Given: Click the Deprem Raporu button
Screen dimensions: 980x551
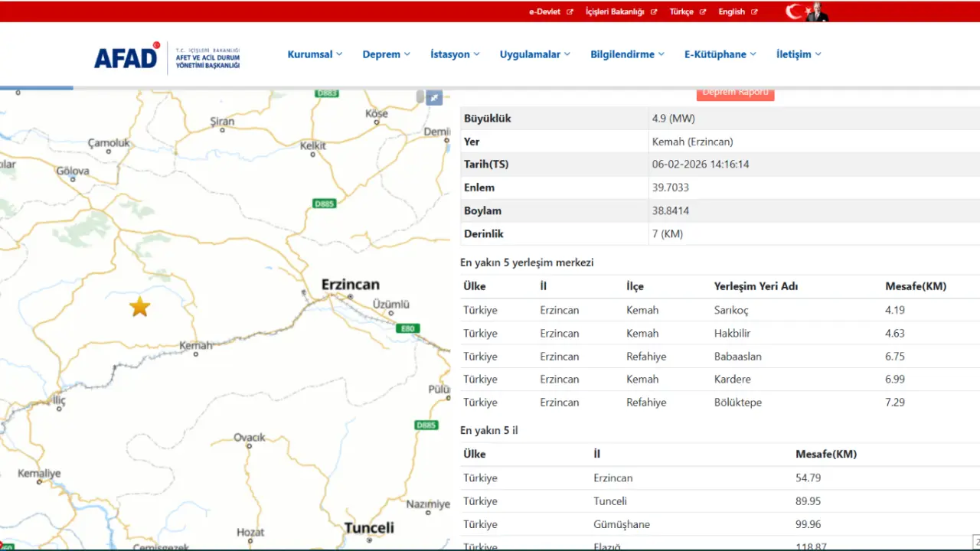Looking at the screenshot, I should [x=735, y=93].
